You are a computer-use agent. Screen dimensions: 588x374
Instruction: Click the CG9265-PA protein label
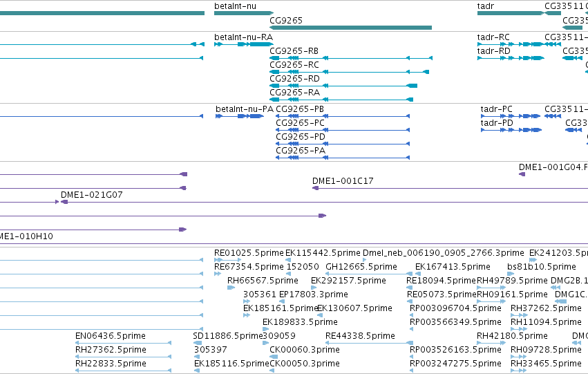click(301, 151)
